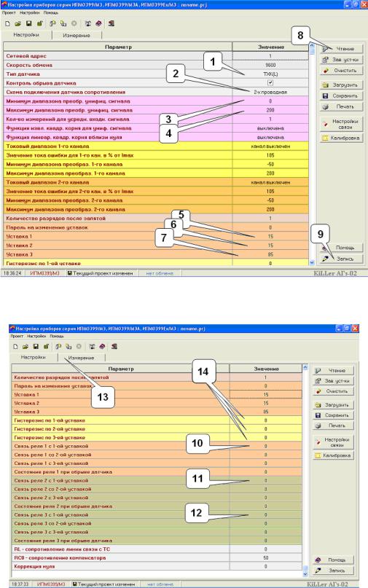Click the write-to-device icon in bottom window toolbar

point(68,347)
